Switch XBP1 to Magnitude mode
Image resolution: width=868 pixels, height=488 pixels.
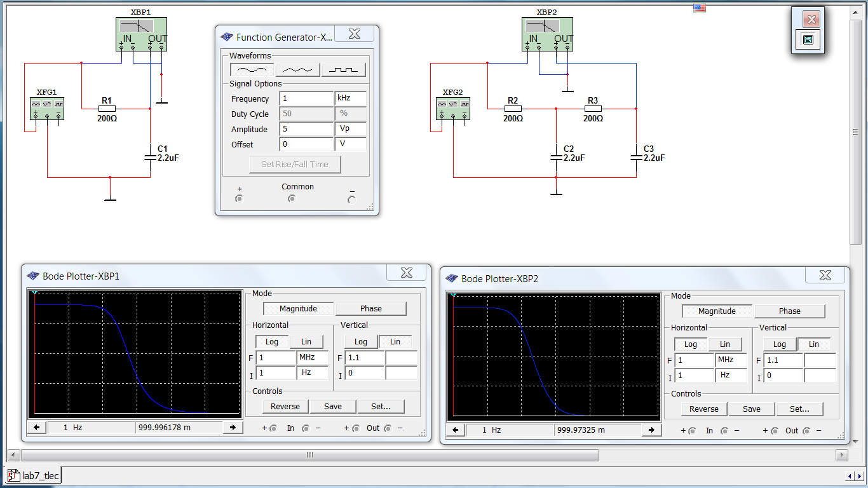[298, 309]
